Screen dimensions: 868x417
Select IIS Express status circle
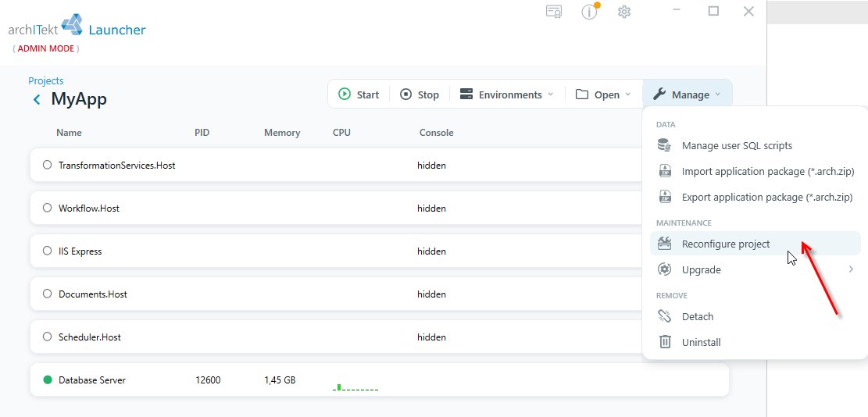[47, 251]
